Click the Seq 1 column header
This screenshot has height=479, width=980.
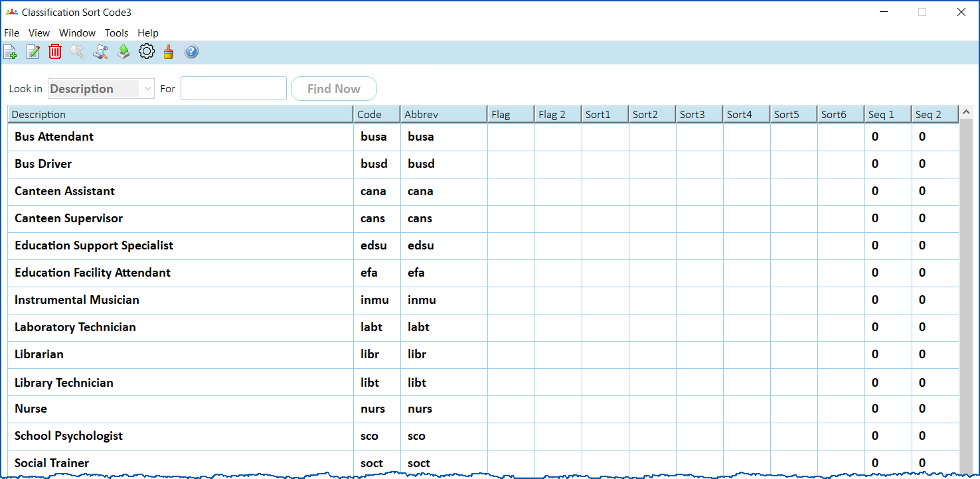point(888,114)
